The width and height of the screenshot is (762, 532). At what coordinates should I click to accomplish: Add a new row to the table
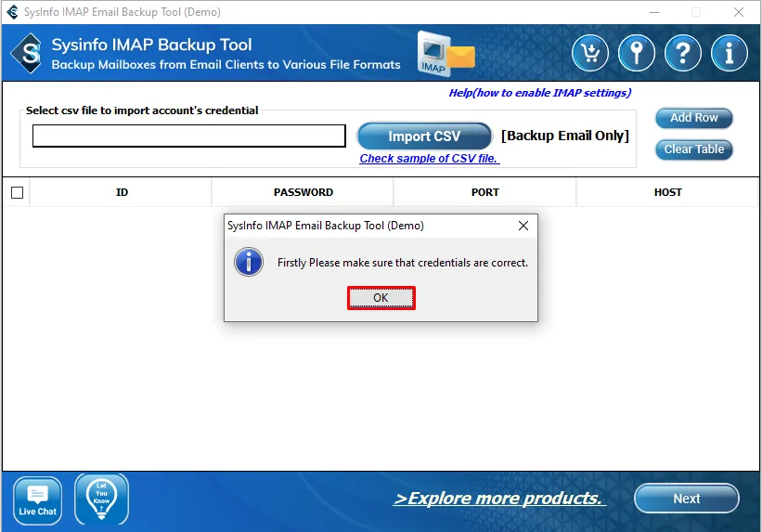(x=694, y=118)
